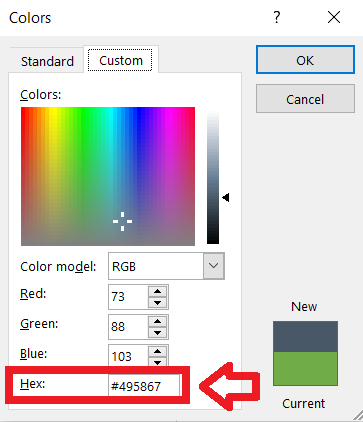
Task: Decrease the Green value with down arrow
Action: pos(157,333)
